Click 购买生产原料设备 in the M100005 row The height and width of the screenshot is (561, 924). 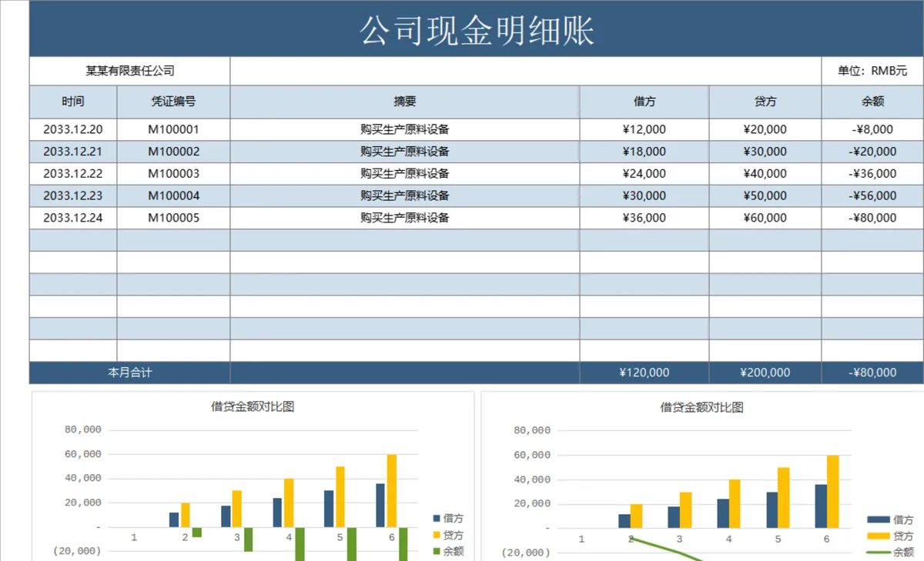[x=404, y=218]
